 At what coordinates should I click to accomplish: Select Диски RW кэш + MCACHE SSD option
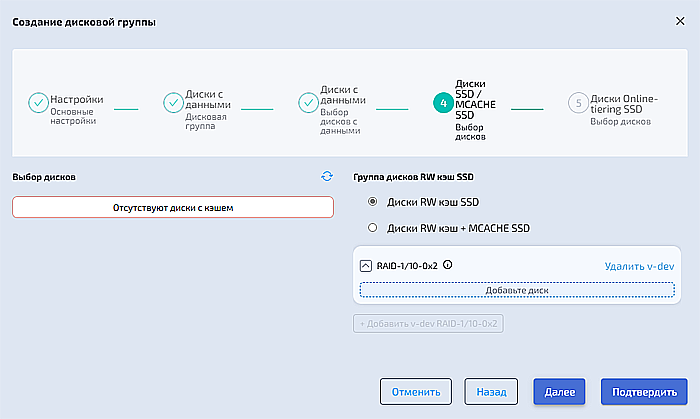pos(372,228)
